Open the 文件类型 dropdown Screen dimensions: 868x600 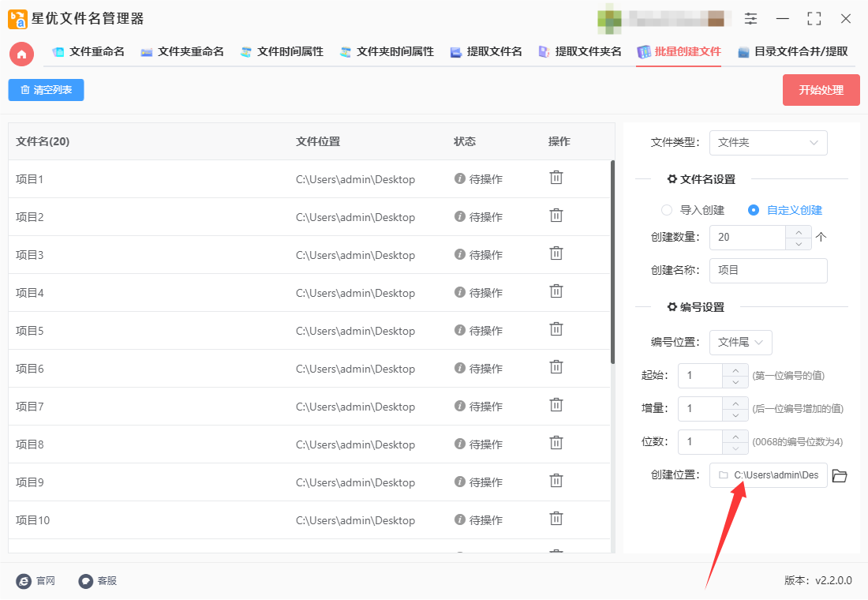[x=769, y=143]
